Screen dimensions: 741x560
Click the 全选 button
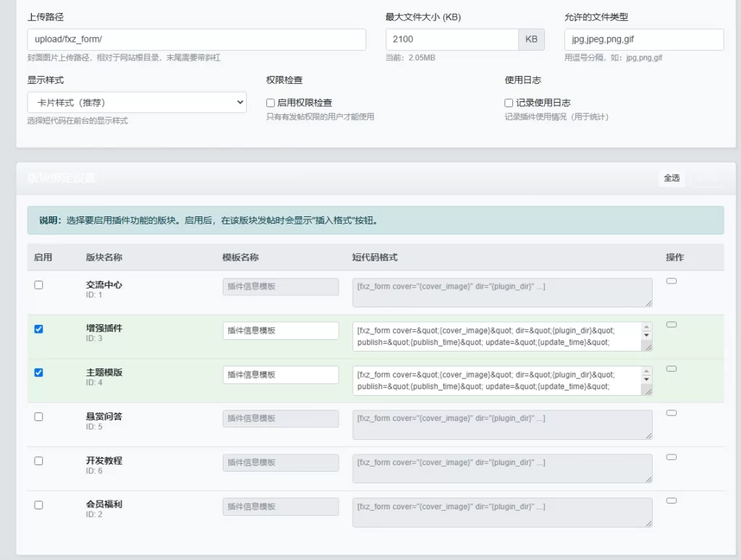click(672, 177)
